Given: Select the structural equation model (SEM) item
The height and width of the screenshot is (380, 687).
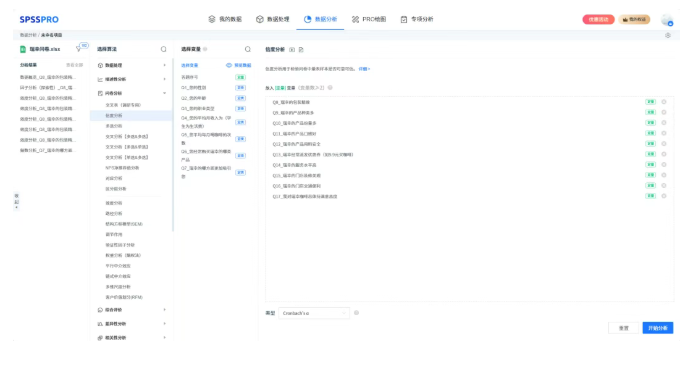Looking at the screenshot, I should 124,224.
